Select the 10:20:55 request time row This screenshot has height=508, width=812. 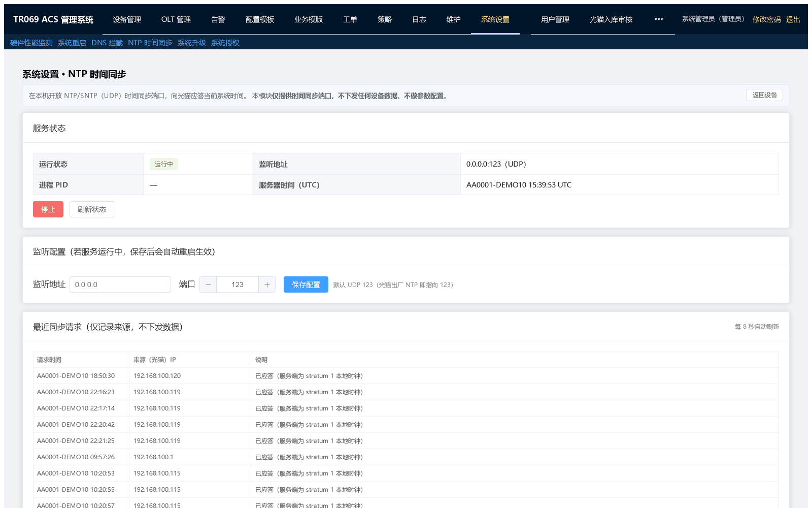(406, 490)
